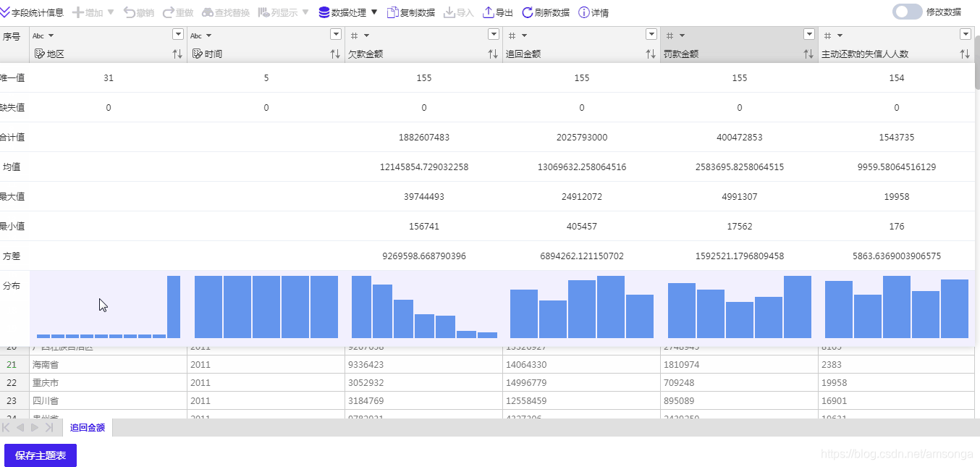Click the 四川省 cell in row 23
Viewport: 980px width, 467px height.
(108, 401)
